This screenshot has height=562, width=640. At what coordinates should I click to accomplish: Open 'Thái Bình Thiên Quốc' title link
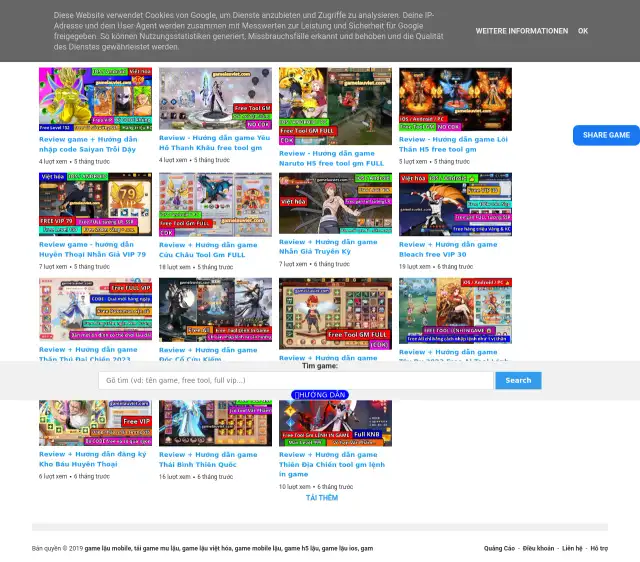click(208, 460)
